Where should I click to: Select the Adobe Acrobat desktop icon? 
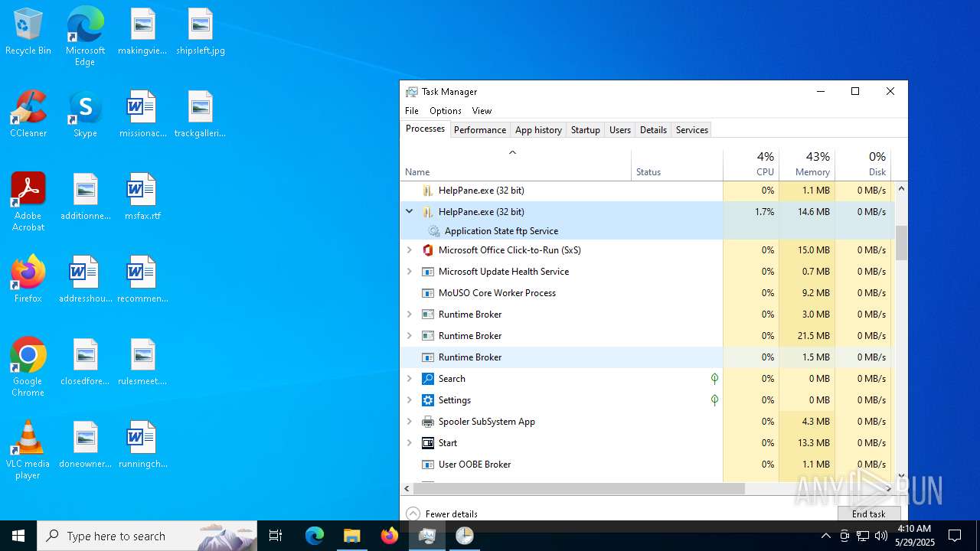[28, 203]
